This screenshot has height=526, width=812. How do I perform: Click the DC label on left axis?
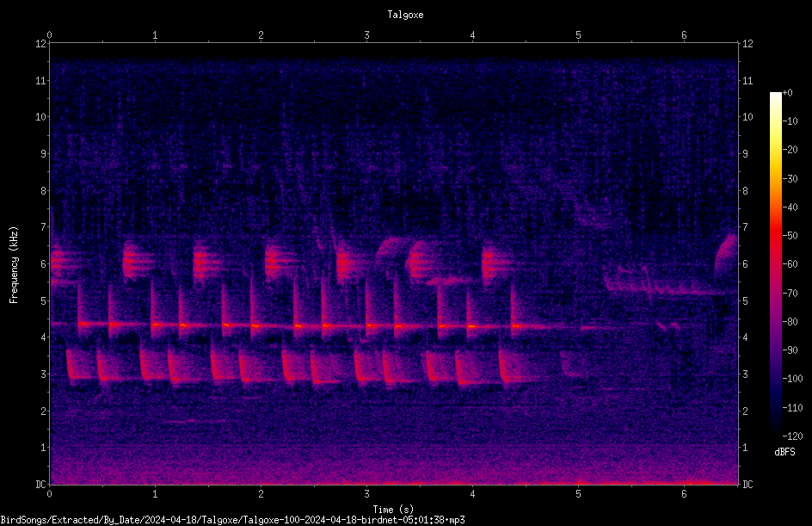click(40, 485)
